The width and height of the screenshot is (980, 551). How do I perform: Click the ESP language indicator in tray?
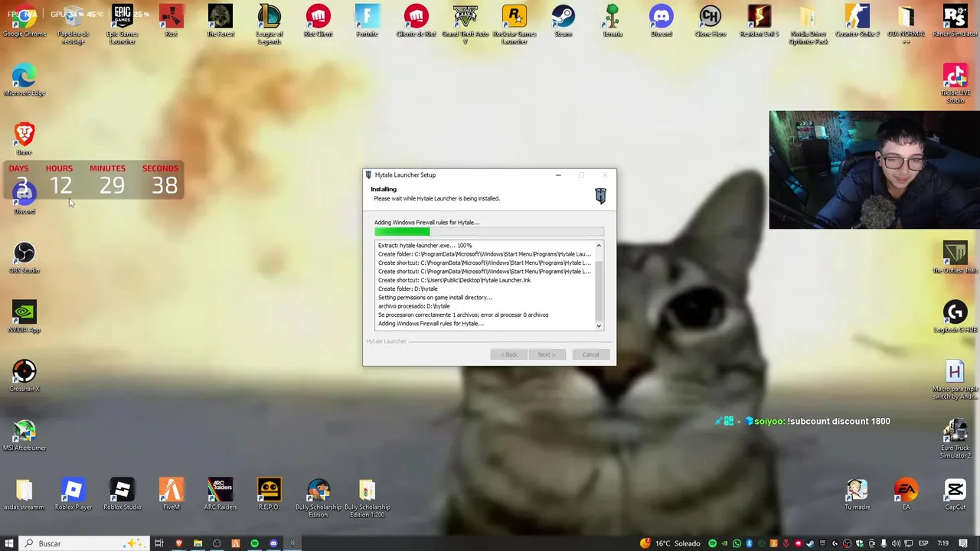point(923,543)
